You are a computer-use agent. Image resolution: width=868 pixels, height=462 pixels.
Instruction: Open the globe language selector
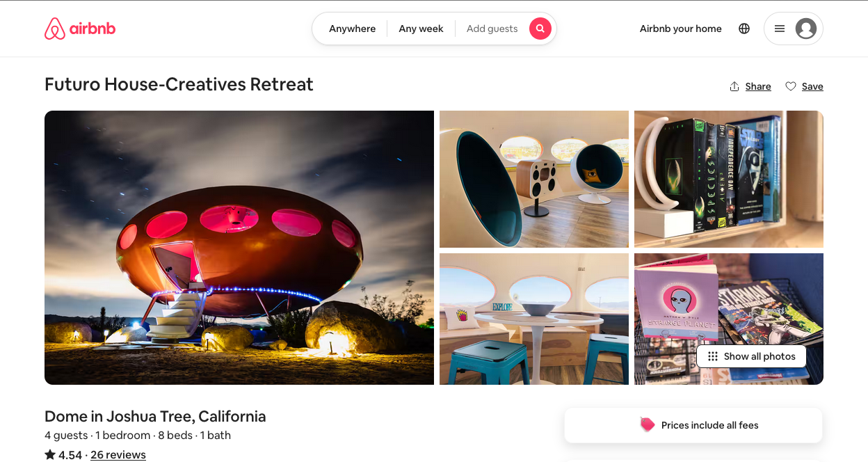pyautogui.click(x=744, y=29)
